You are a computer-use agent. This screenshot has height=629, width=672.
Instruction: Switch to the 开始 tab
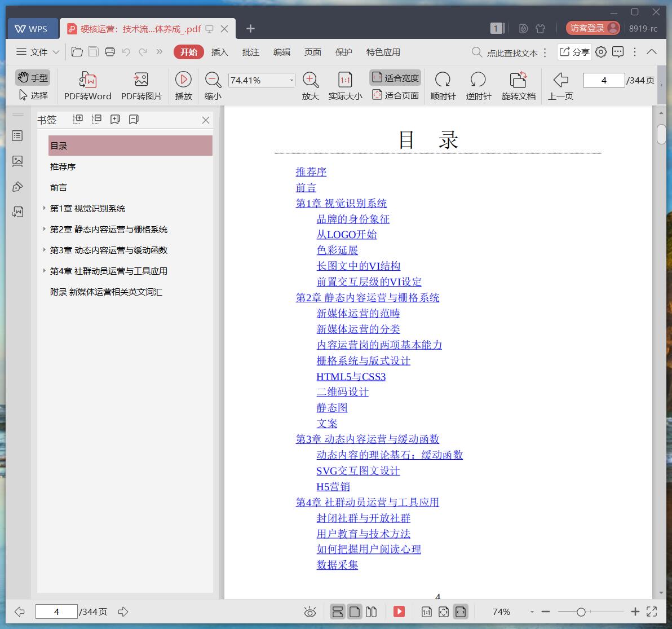click(x=188, y=52)
